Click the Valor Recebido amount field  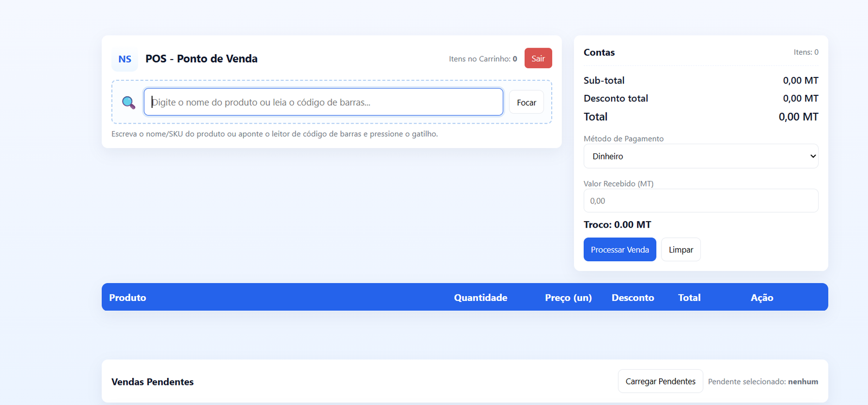point(701,201)
